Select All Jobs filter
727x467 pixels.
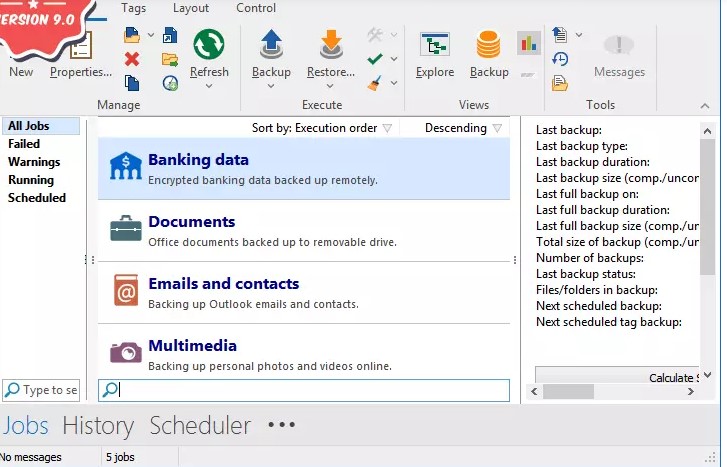click(41, 126)
